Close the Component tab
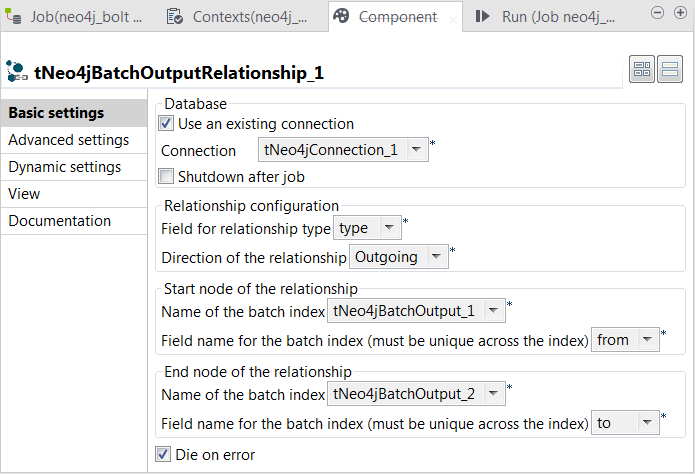The height and width of the screenshot is (474, 695). 453,19
